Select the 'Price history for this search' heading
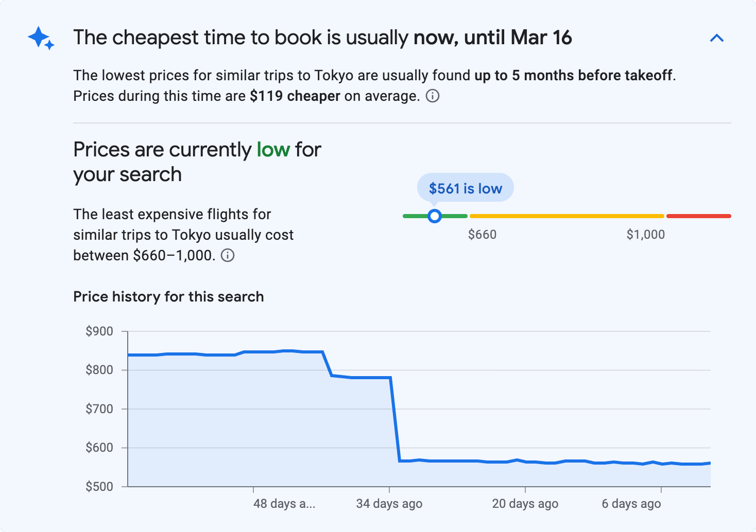 [168, 296]
